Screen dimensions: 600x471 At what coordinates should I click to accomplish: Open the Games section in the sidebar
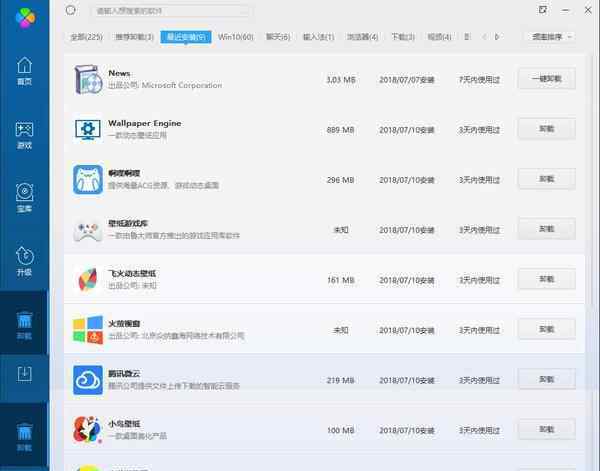(24, 135)
